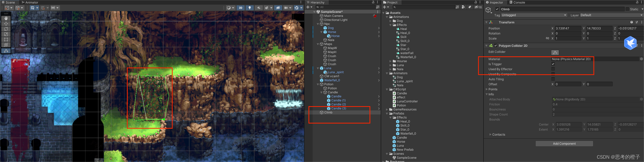
Task: Click the Hierarchy search field
Action: [346, 7]
